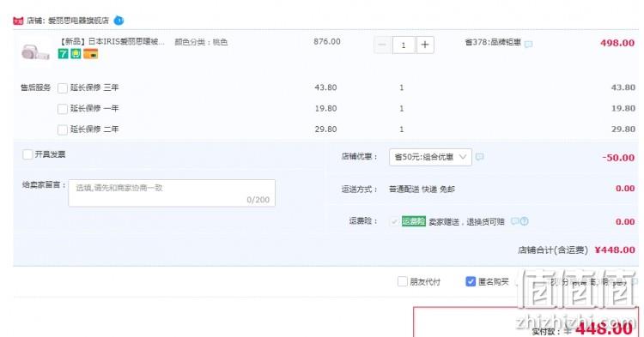Viewport: 644px width, 337px height.
Task: Open the 省50元:组合优惠 dropdown
Action: 430,157
